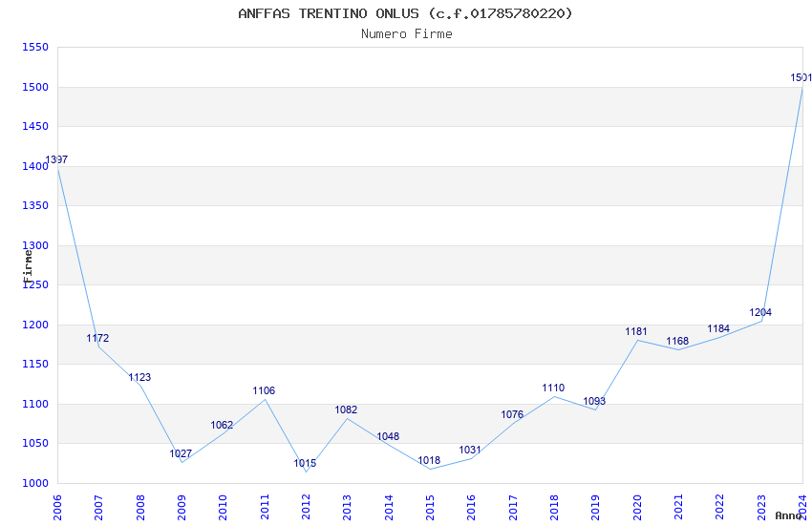Click the y-axis value 1050
The image size is (812, 525).
pyautogui.click(x=35, y=443)
